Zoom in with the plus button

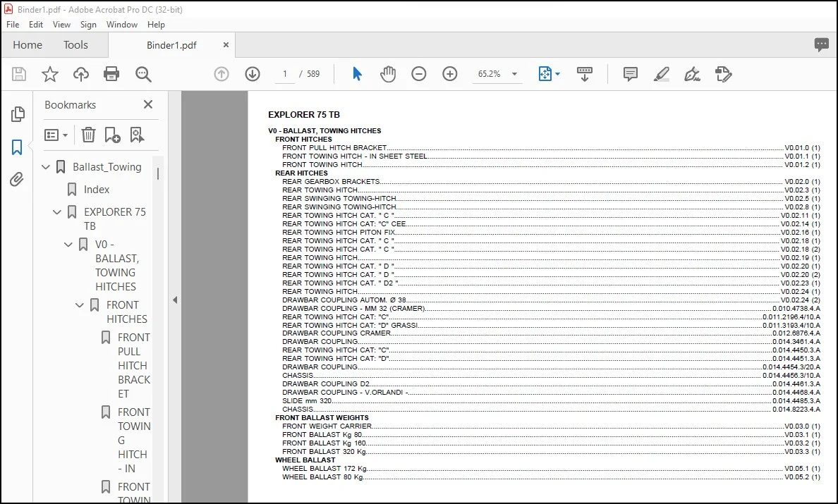tap(450, 74)
